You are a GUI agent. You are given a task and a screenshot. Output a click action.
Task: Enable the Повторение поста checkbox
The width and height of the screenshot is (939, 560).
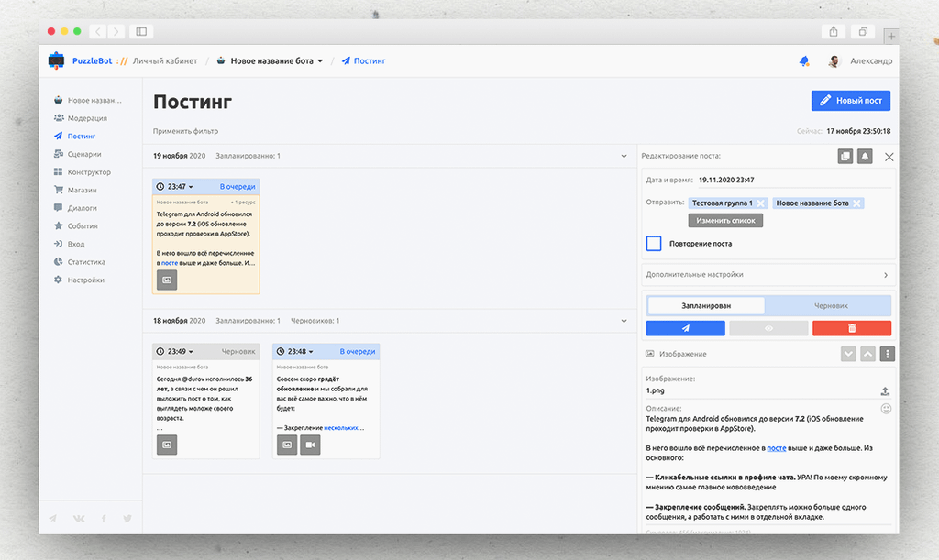click(x=654, y=244)
